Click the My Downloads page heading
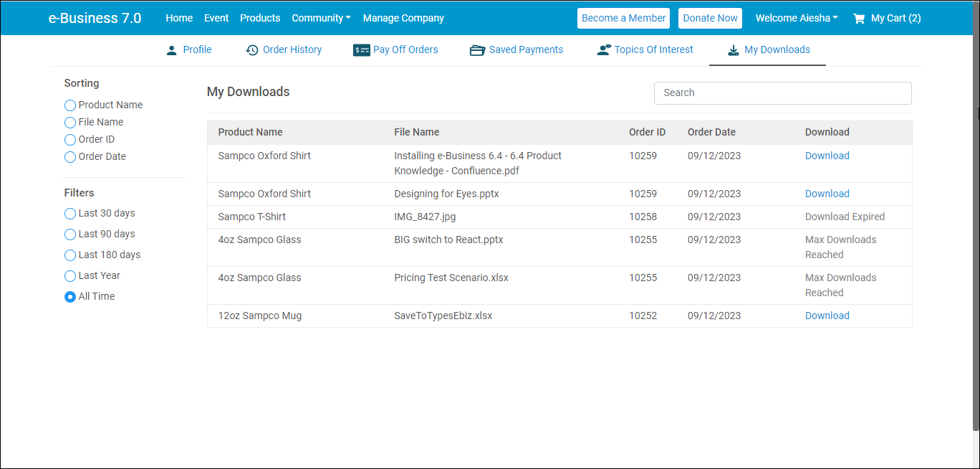This screenshot has width=980, height=469. pos(249,92)
